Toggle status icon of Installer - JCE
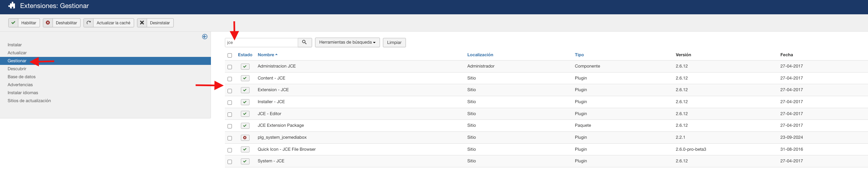 pyautogui.click(x=245, y=102)
